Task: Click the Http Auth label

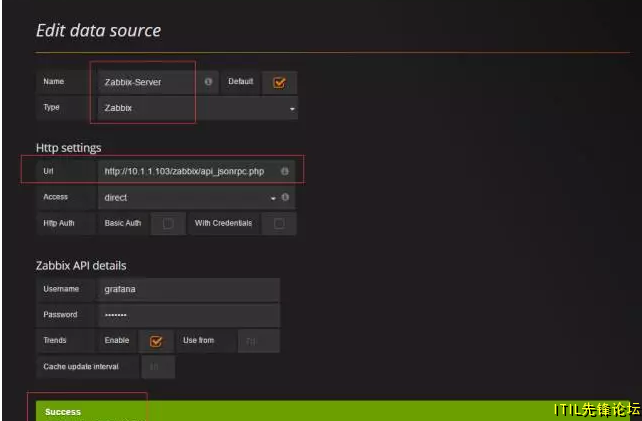Action: coord(59,223)
